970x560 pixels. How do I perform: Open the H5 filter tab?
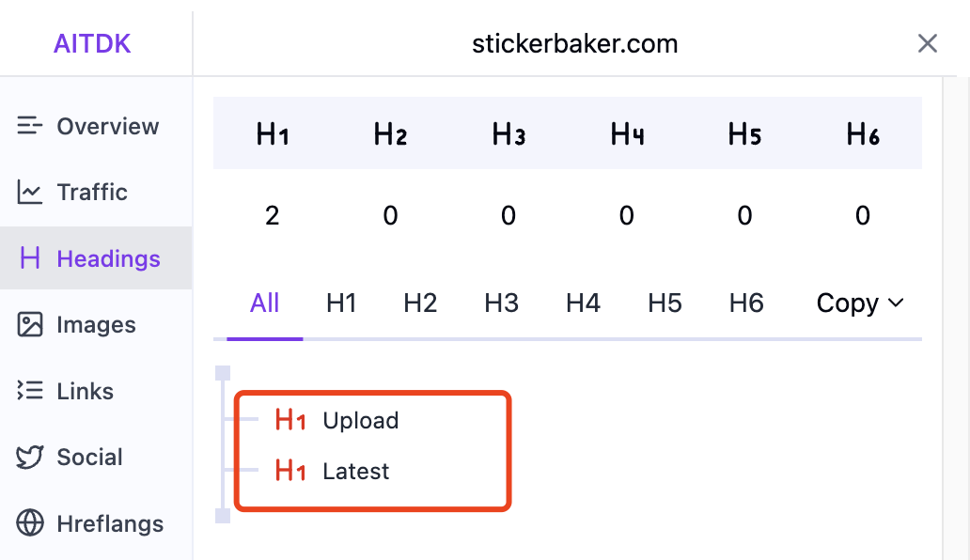[665, 303]
